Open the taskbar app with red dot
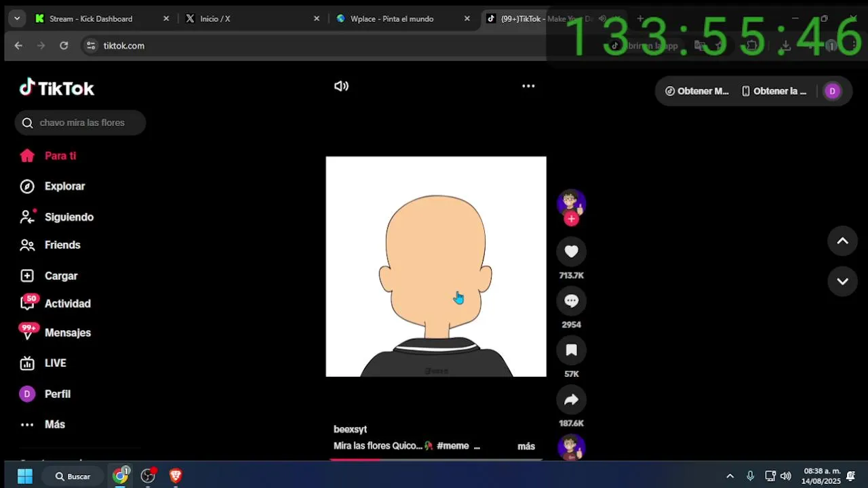This screenshot has width=868, height=488. pyautogui.click(x=149, y=476)
